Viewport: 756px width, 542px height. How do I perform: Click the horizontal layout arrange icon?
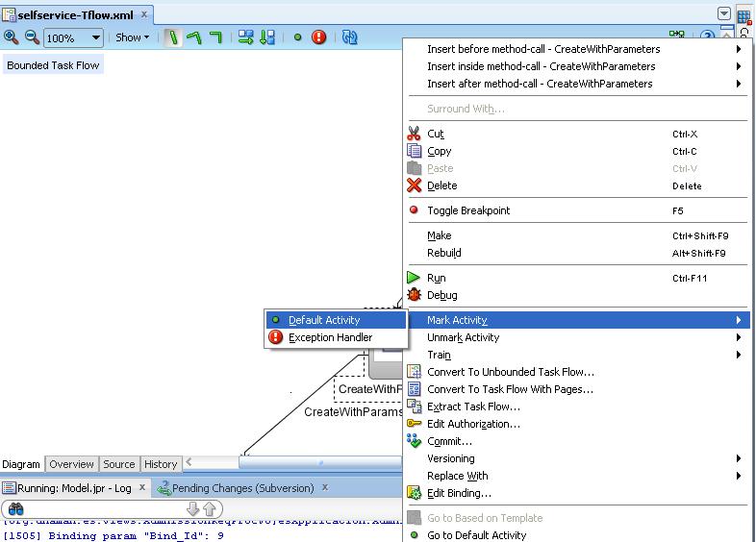point(246,38)
